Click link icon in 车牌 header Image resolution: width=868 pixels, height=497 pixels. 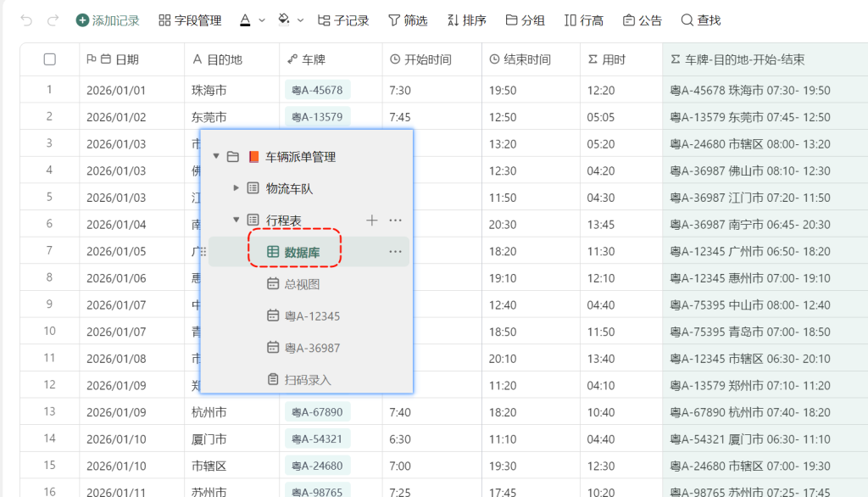[x=292, y=59]
